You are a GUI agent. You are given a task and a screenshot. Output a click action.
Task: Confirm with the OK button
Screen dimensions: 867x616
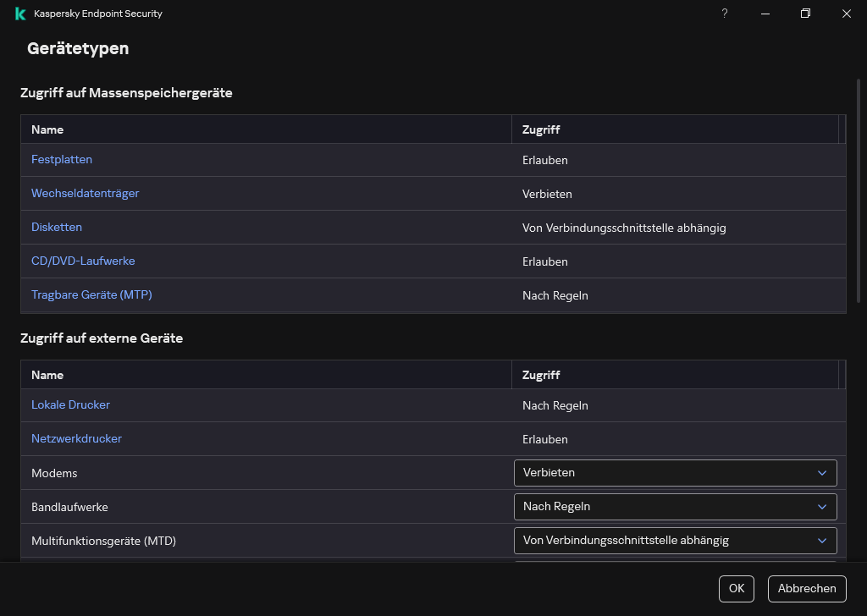[x=736, y=589]
